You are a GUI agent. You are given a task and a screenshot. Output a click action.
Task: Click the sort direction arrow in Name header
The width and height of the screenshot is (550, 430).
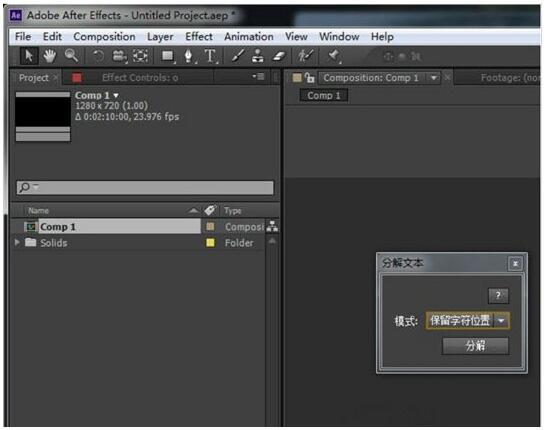pyautogui.click(x=193, y=211)
